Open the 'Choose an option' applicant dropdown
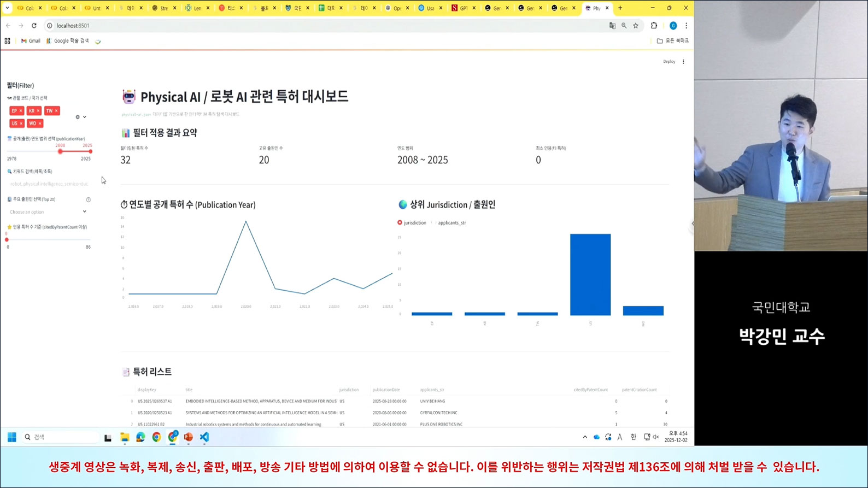 tap(48, 212)
